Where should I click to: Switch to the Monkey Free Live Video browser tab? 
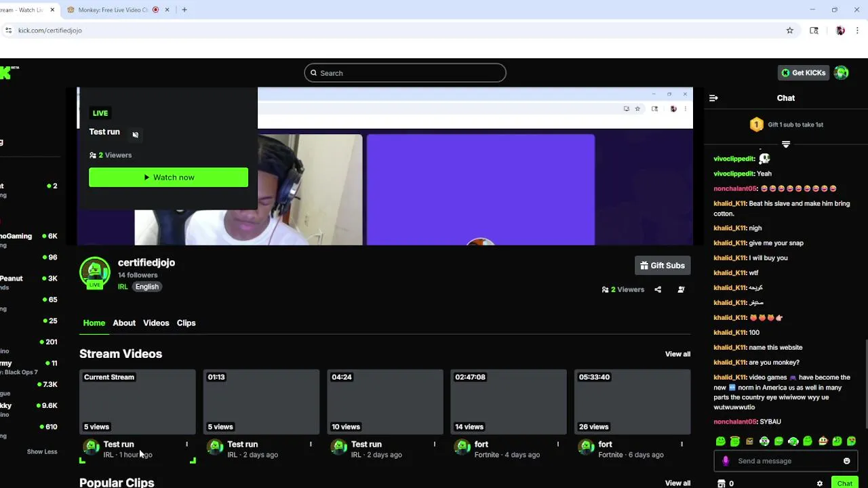[x=113, y=10]
